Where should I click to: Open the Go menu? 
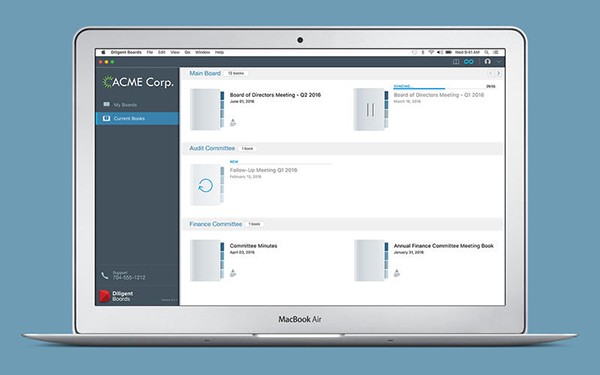pyautogui.click(x=188, y=52)
